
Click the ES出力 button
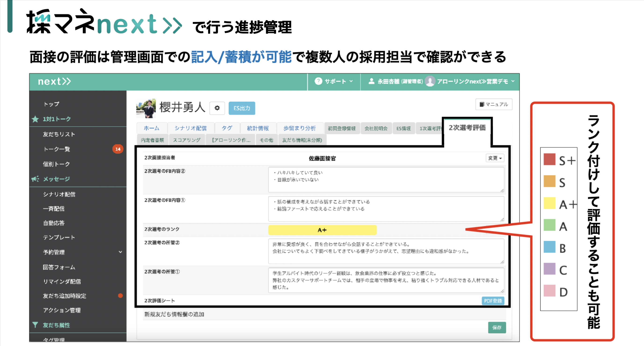click(241, 108)
